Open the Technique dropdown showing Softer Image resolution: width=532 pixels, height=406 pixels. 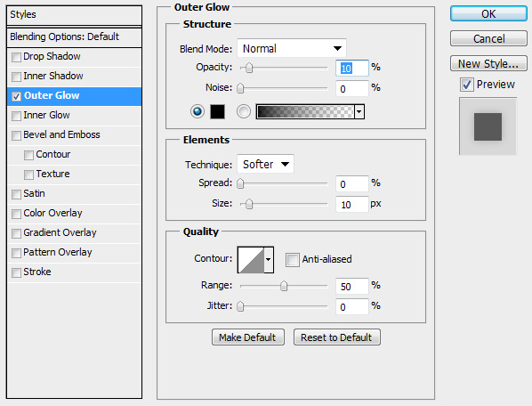(265, 164)
